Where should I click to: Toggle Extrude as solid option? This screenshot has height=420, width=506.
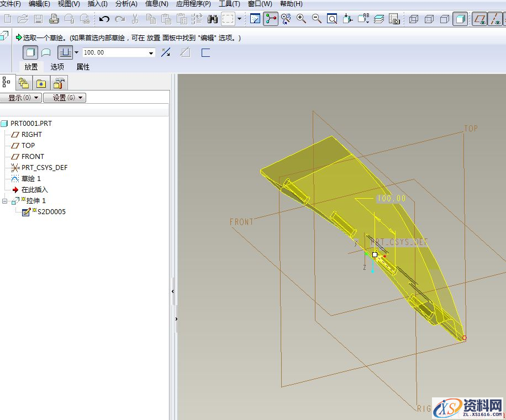point(31,53)
